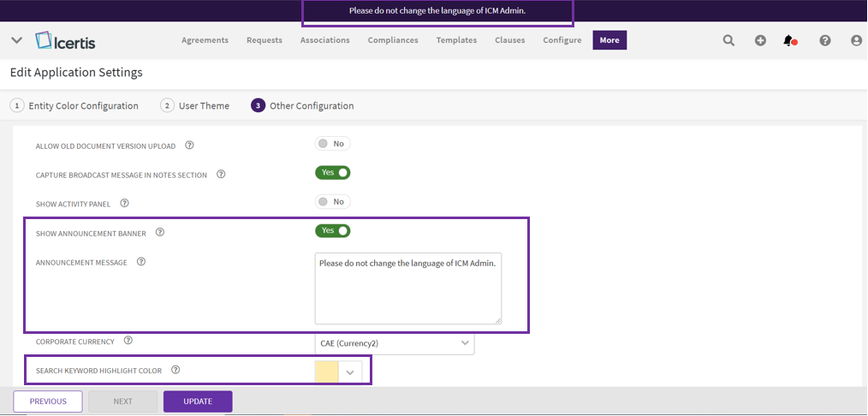Screen dimensions: 868x416
Task: Open the search magnifier icon
Action: coord(728,40)
